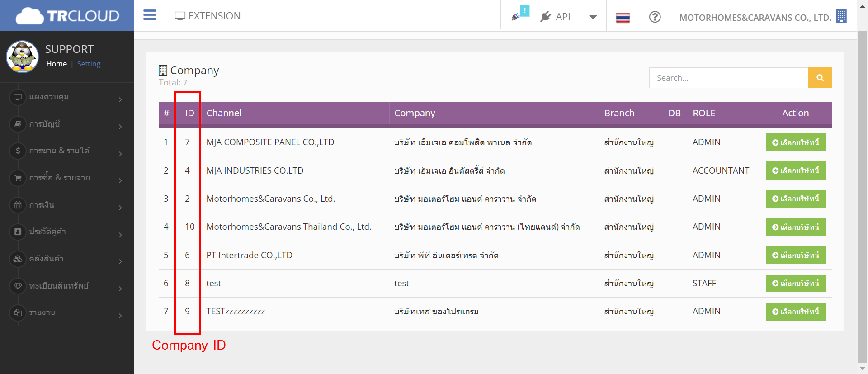Expand ประวัติคู่ค้า chevron

click(120, 235)
